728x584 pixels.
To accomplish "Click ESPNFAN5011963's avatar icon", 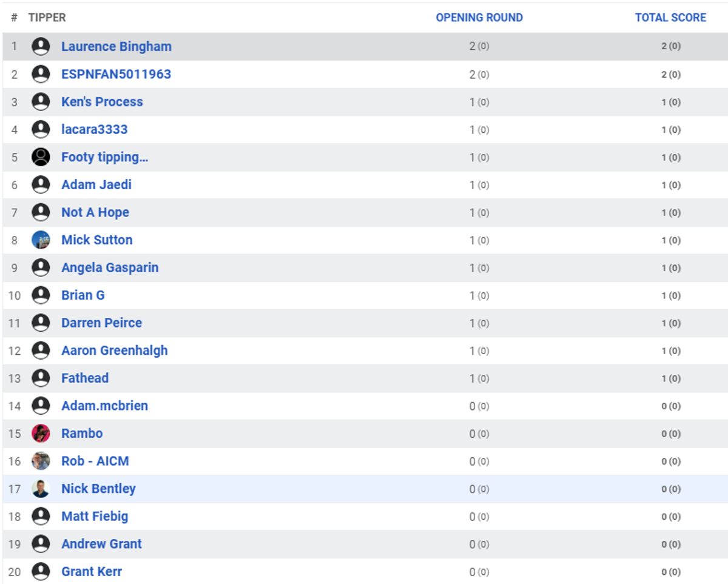I will tap(41, 75).
